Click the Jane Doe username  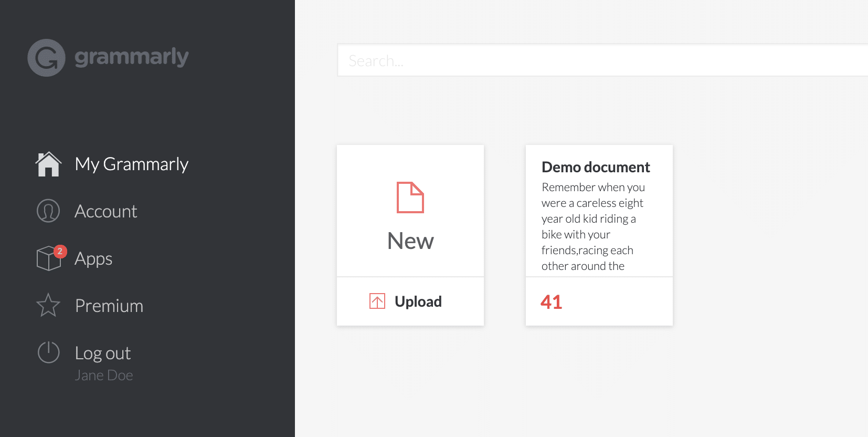(x=103, y=375)
